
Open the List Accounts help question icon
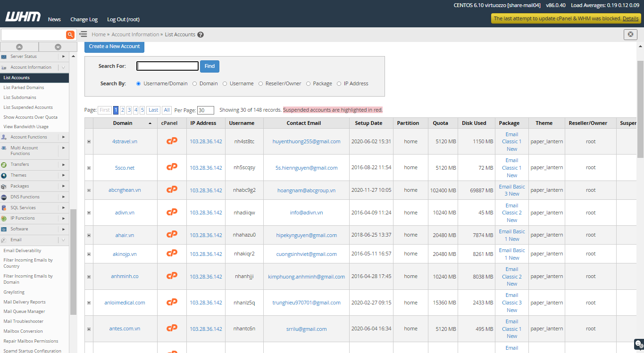coord(201,35)
